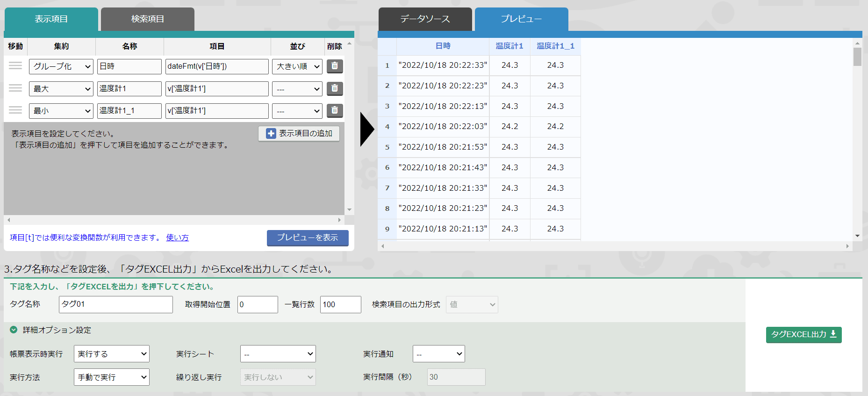Switch to the 検索項目 tab
Screen dimensions: 868x396
pyautogui.click(x=148, y=19)
